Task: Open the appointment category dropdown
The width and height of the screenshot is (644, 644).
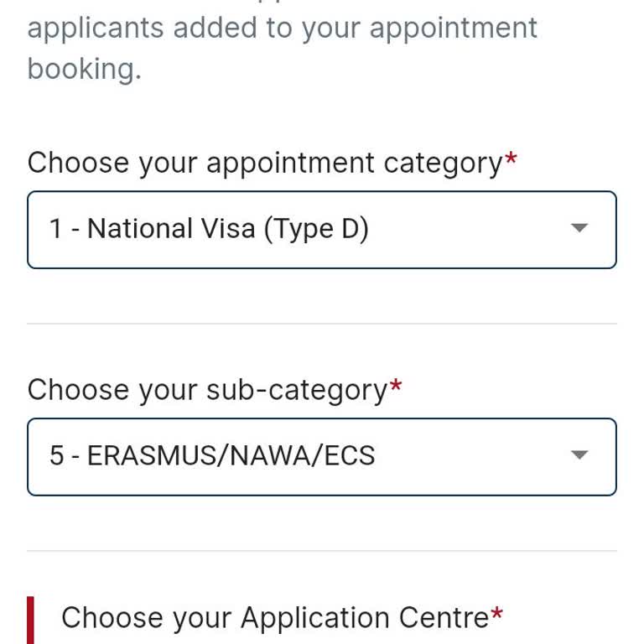Action: tap(322, 230)
